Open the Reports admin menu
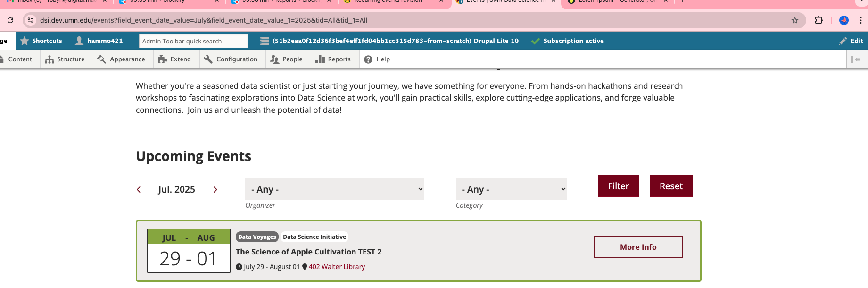 [333, 59]
